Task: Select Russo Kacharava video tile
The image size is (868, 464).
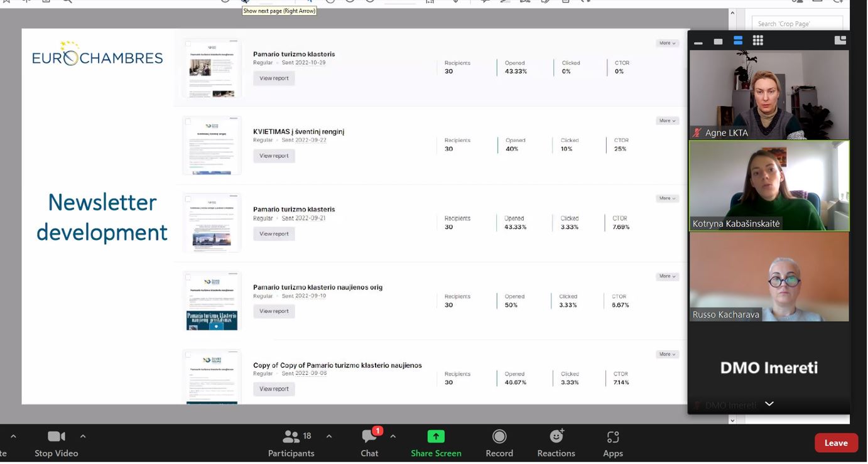Action: pos(769,277)
